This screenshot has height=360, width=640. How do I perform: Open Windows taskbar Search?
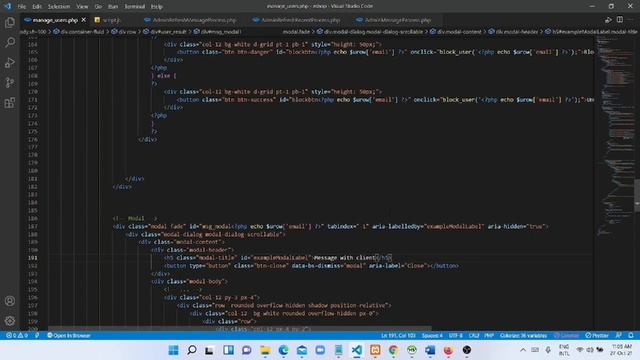191,350
